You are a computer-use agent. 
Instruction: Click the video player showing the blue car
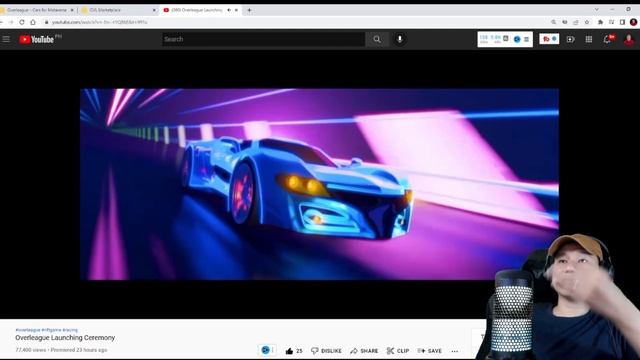319,184
